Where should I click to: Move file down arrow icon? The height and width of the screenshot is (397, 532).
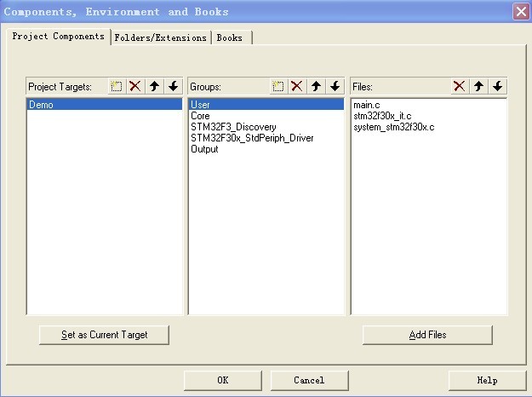[497, 86]
